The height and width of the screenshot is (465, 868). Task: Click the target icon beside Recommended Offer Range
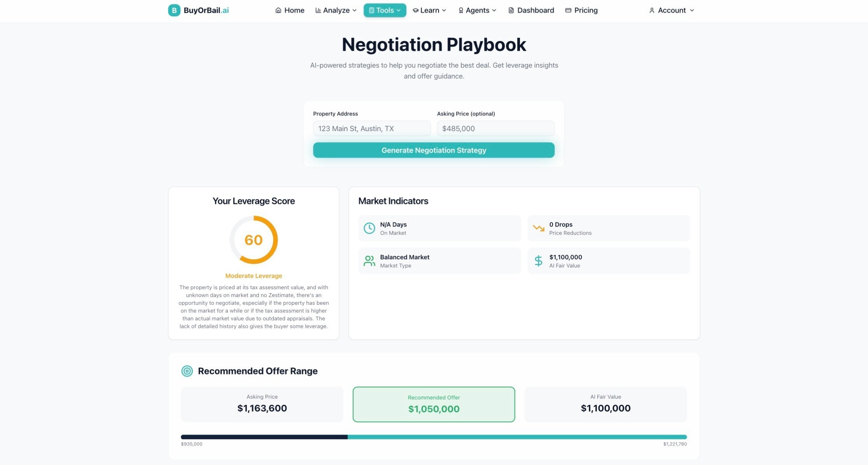pyautogui.click(x=187, y=371)
